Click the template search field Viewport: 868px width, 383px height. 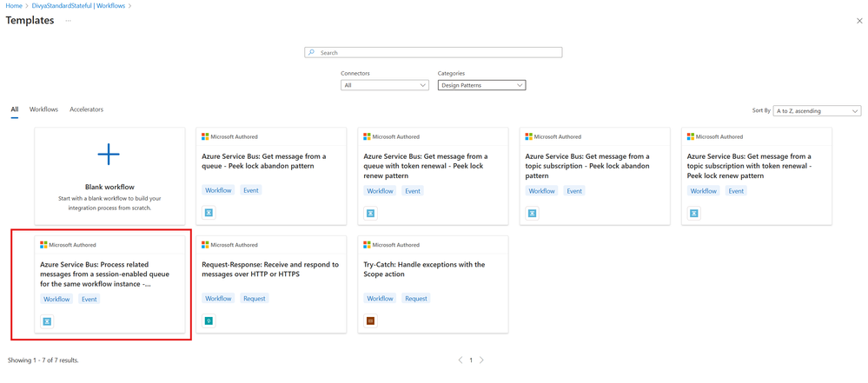tap(434, 53)
